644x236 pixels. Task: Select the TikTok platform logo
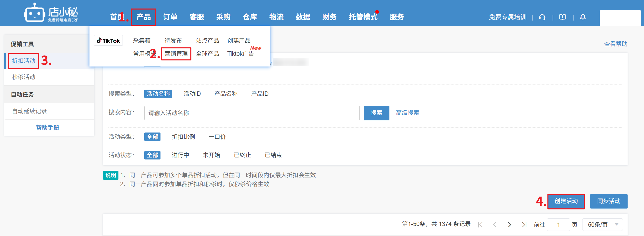tap(108, 41)
